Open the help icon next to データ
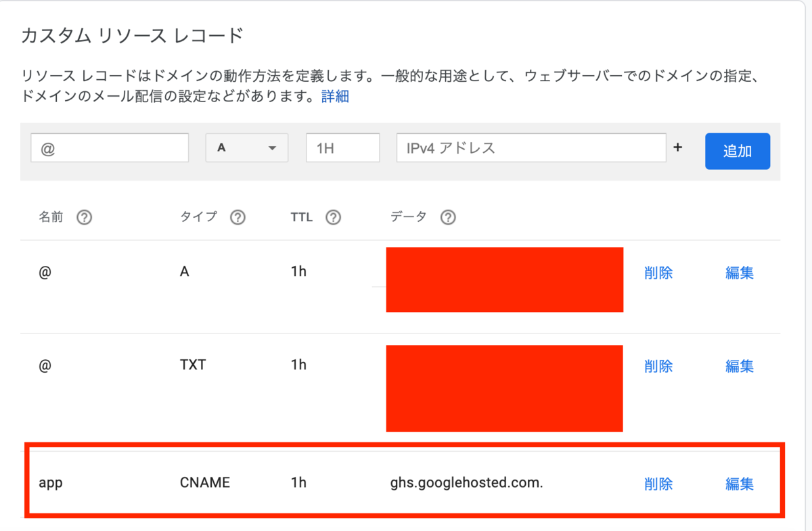Image resolution: width=812 pixels, height=531 pixels. click(447, 218)
